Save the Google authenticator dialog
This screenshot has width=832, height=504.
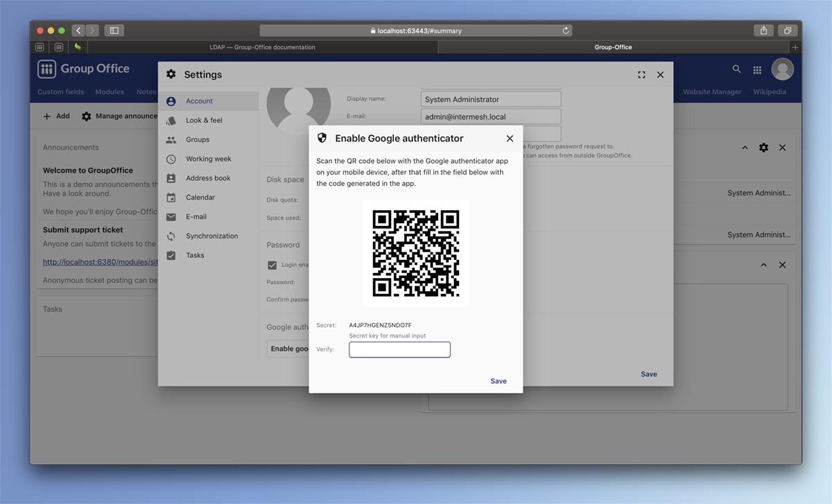(499, 381)
